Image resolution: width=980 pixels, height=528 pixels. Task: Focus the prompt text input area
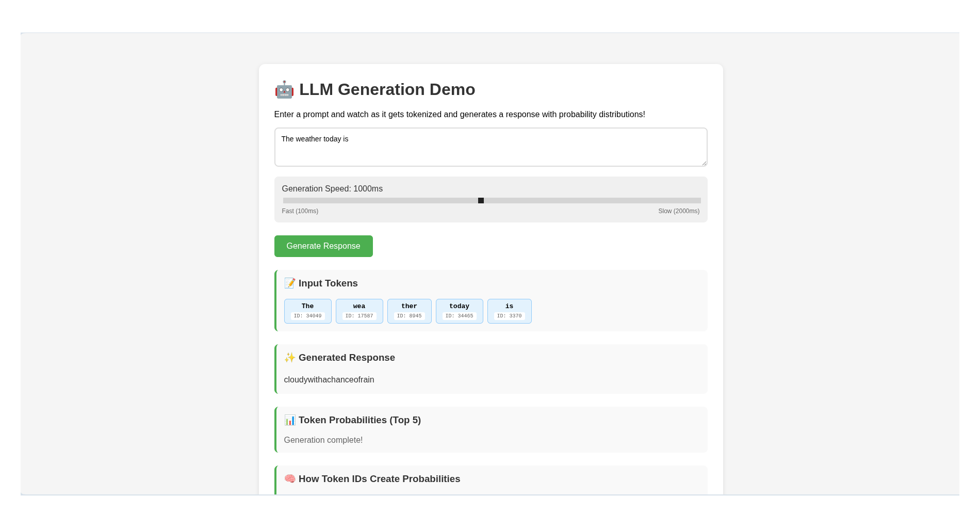click(490, 147)
